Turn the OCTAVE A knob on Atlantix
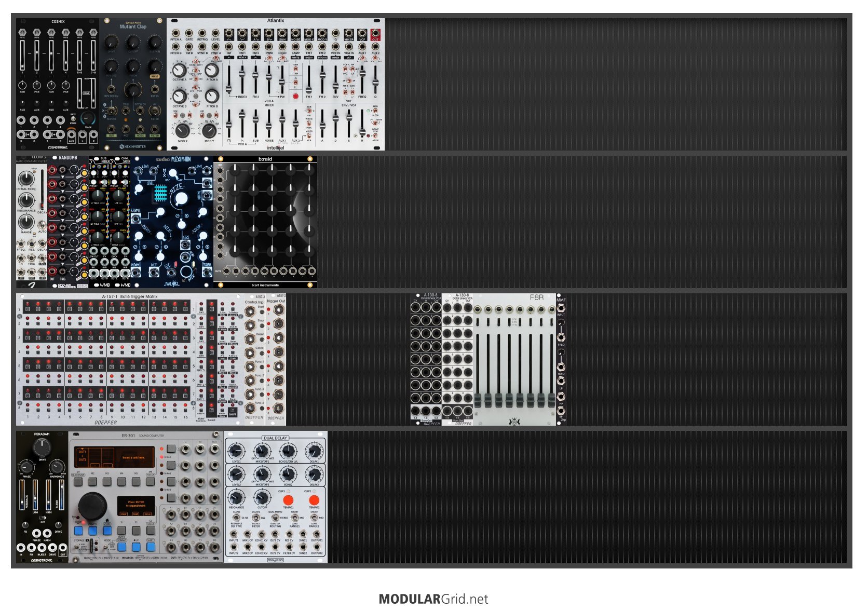The width and height of the screenshot is (868, 610). point(179,70)
